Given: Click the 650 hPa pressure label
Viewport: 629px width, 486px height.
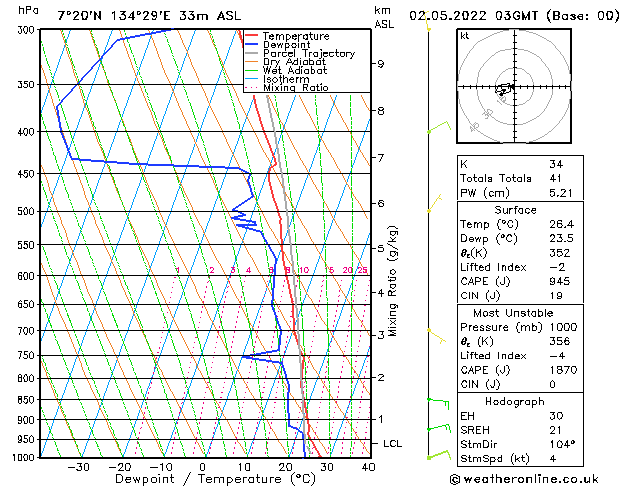Looking at the screenshot, I should coord(28,304).
